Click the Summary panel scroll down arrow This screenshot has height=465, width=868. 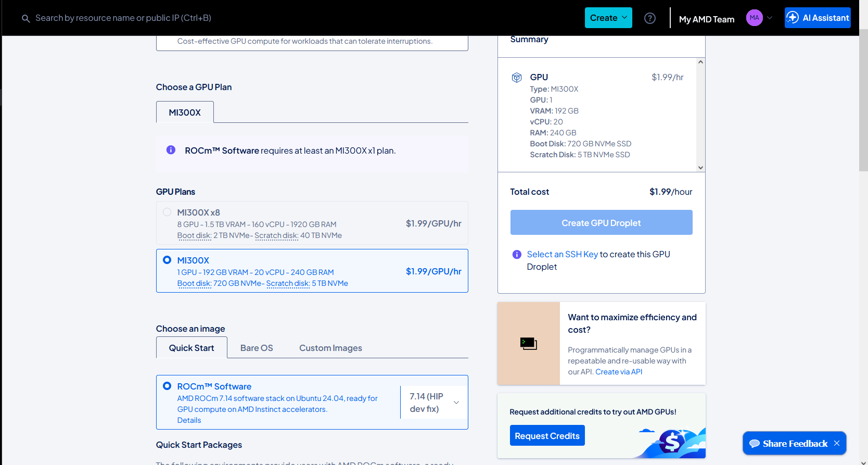click(x=700, y=168)
